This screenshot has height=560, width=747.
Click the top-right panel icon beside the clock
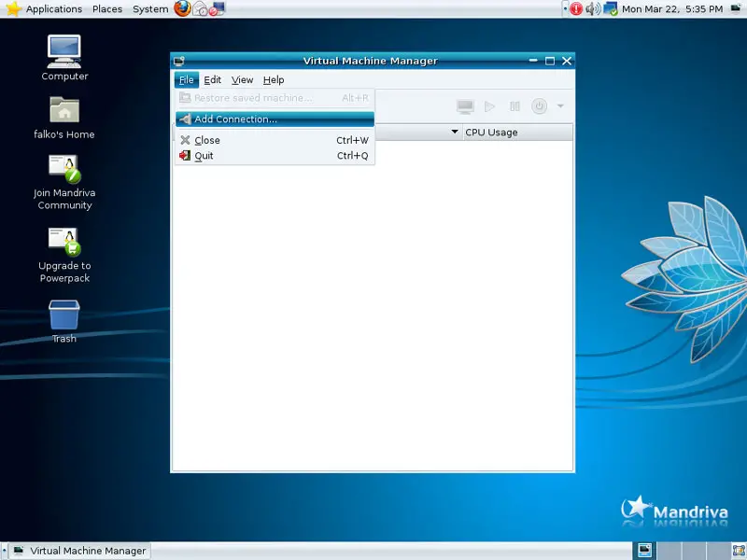pyautogui.click(x=737, y=8)
